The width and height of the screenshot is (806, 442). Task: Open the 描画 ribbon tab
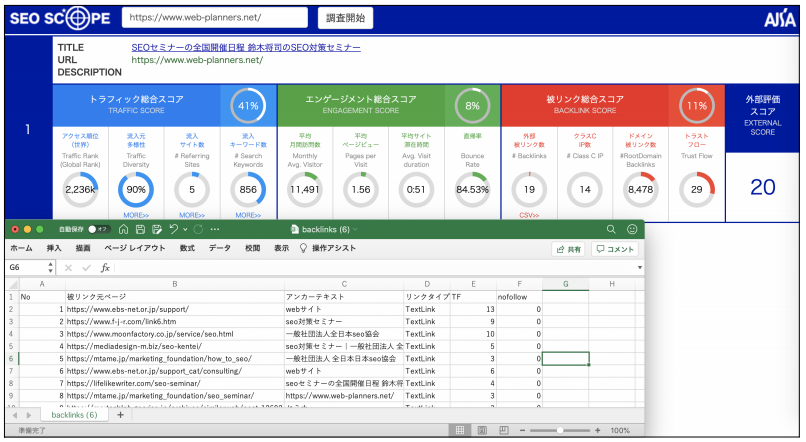tap(83, 248)
